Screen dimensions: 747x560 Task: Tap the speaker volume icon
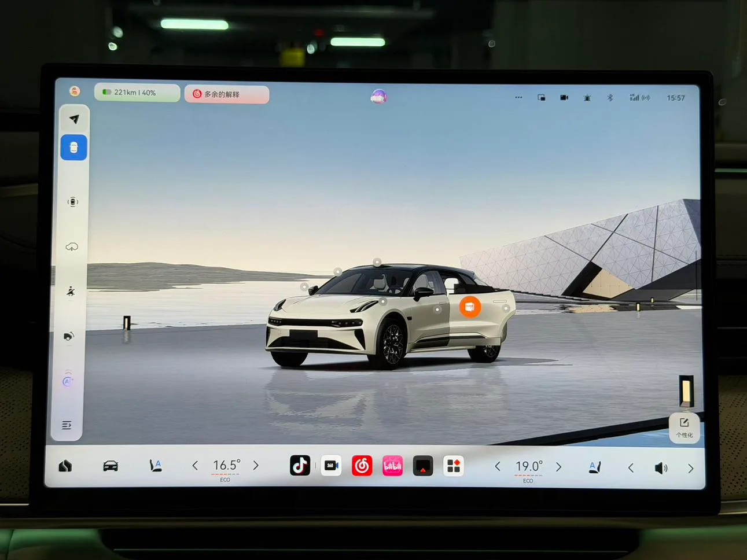click(661, 468)
